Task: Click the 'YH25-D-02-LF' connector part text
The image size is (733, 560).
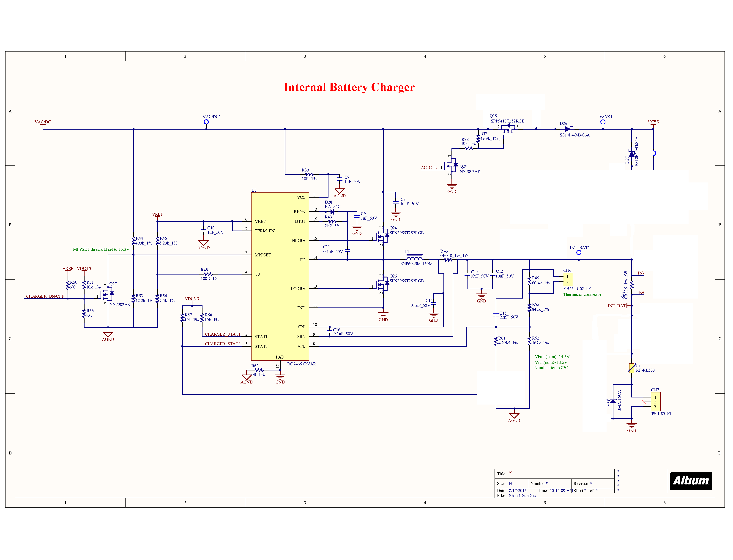Action: pyautogui.click(x=577, y=289)
